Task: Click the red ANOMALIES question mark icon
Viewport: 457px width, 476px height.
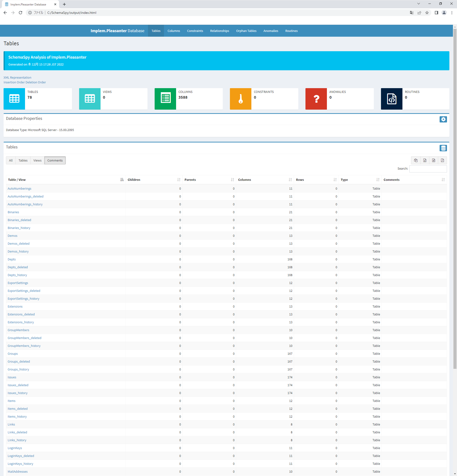Action: pos(316,99)
